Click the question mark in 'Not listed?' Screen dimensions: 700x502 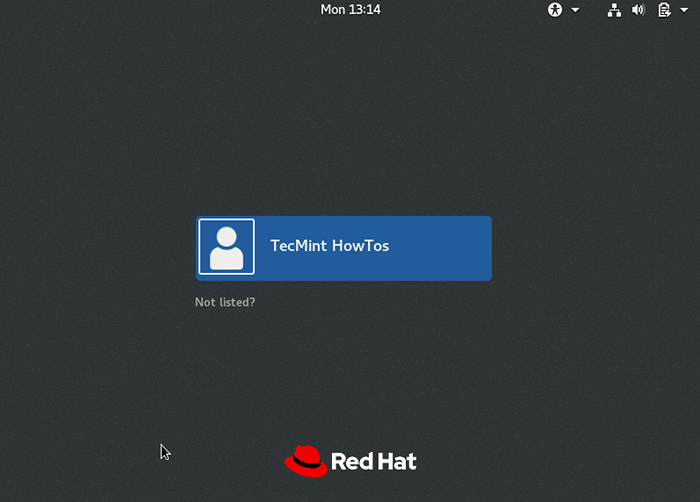coord(252,302)
